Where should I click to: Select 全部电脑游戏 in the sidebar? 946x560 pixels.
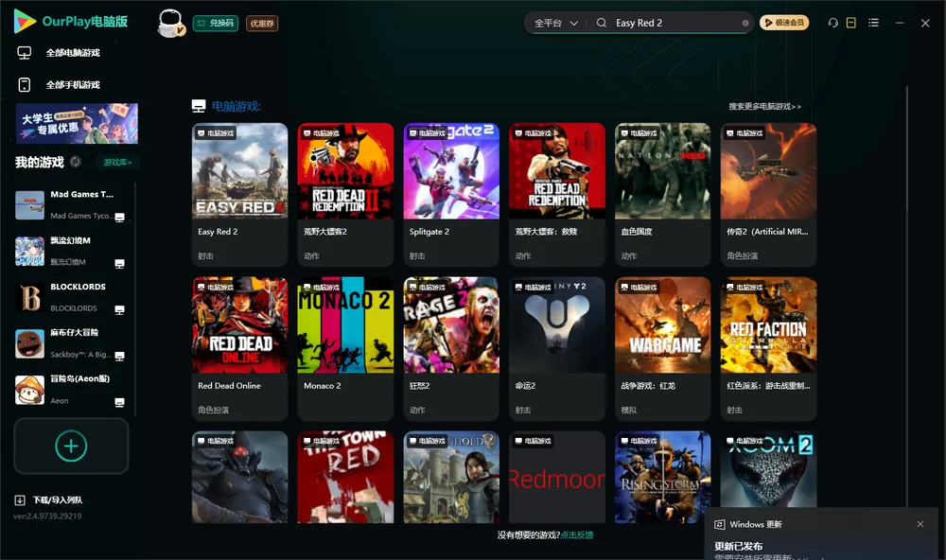[59, 53]
